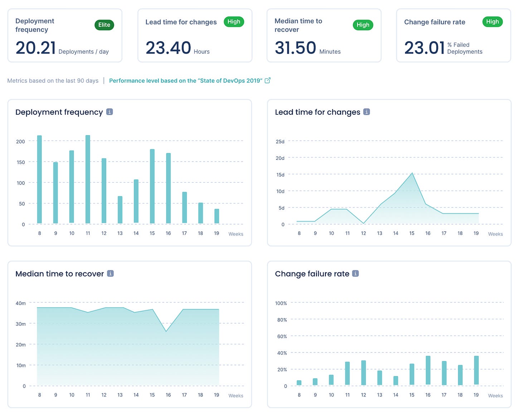Open the Deployment frequency info tooltip icon

[110, 112]
